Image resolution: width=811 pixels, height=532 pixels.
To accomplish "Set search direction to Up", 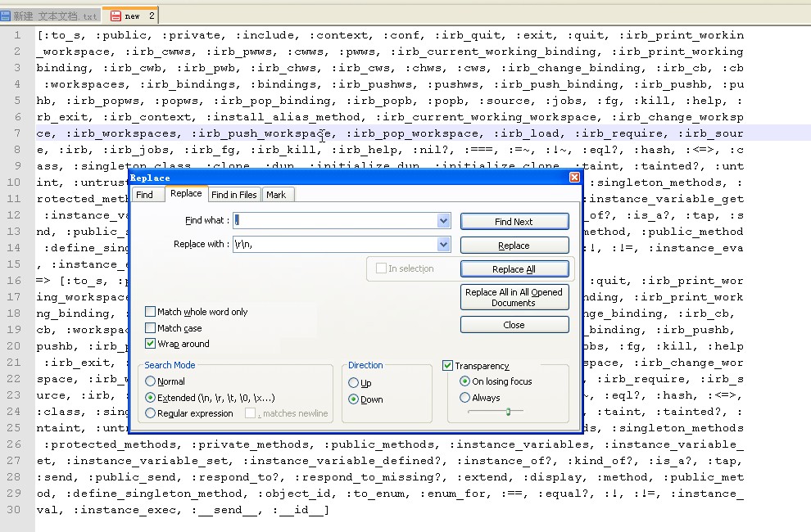I will click(354, 383).
